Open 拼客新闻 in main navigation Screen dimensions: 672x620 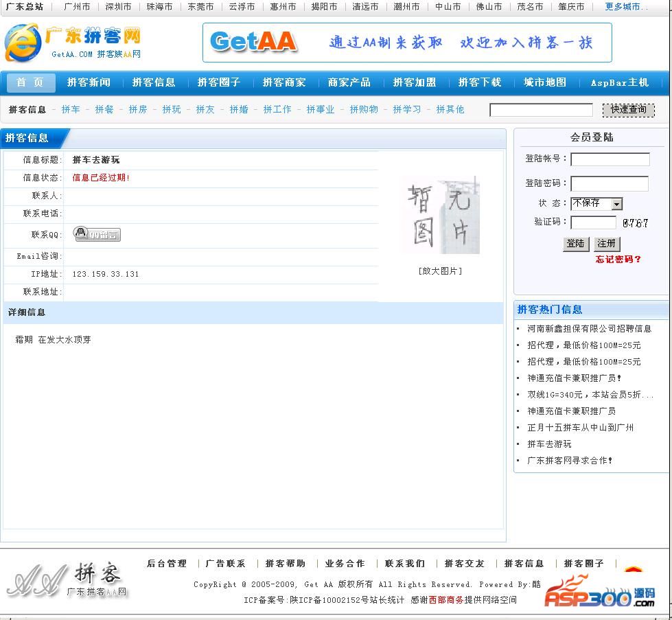(x=89, y=82)
